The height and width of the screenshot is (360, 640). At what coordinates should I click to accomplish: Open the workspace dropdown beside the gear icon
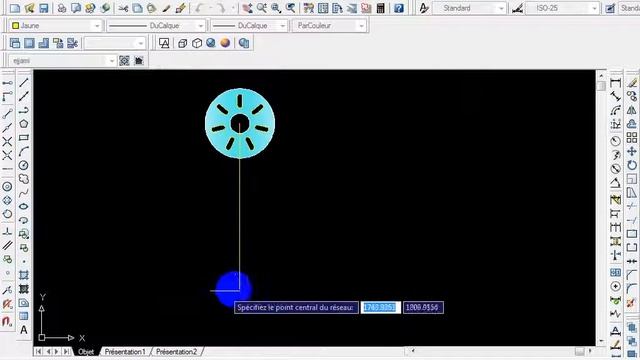62,61
